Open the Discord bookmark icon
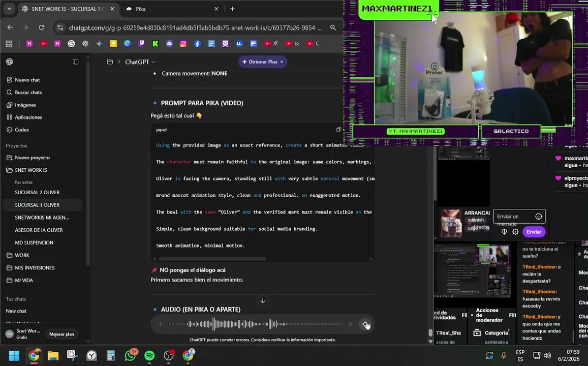Image resolution: width=588 pixels, height=366 pixels. (x=169, y=44)
